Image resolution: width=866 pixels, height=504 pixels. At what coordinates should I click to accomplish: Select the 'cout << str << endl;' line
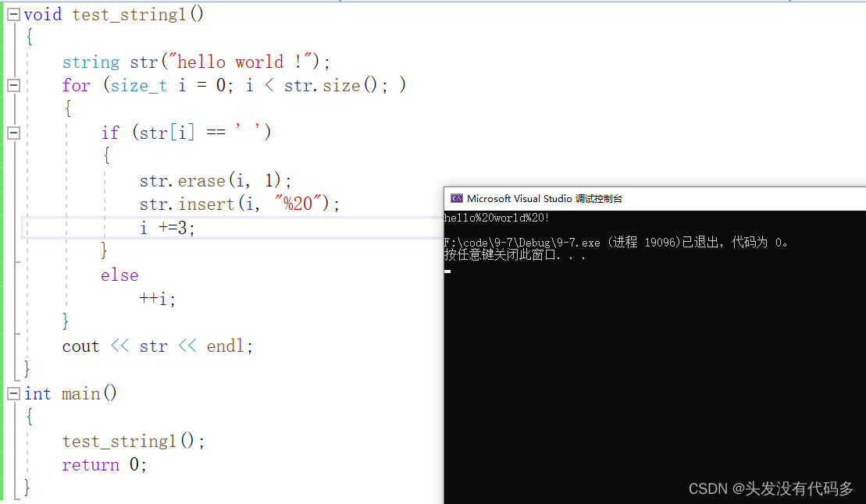tap(156, 346)
